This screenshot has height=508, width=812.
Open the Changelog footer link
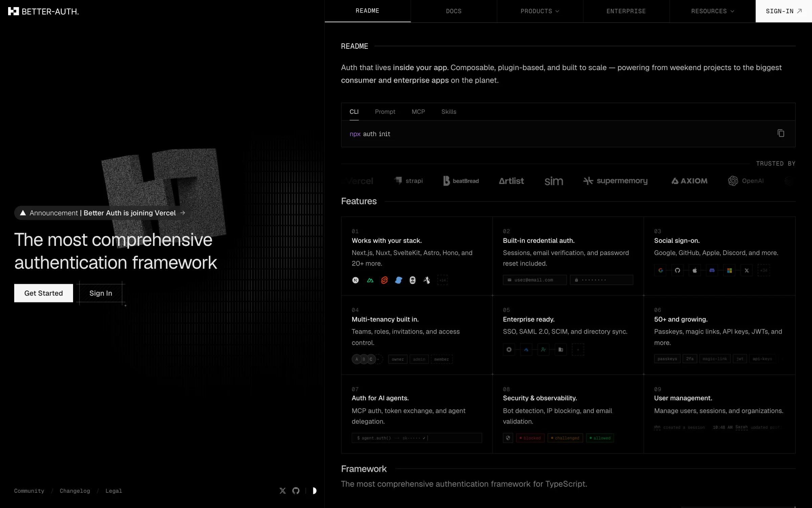pyautogui.click(x=75, y=491)
